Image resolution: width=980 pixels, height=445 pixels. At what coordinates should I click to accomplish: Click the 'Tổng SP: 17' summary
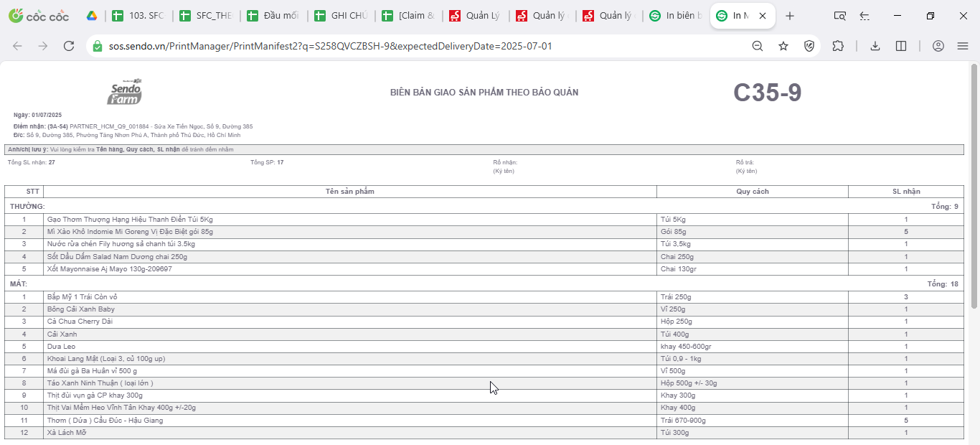pyautogui.click(x=267, y=162)
